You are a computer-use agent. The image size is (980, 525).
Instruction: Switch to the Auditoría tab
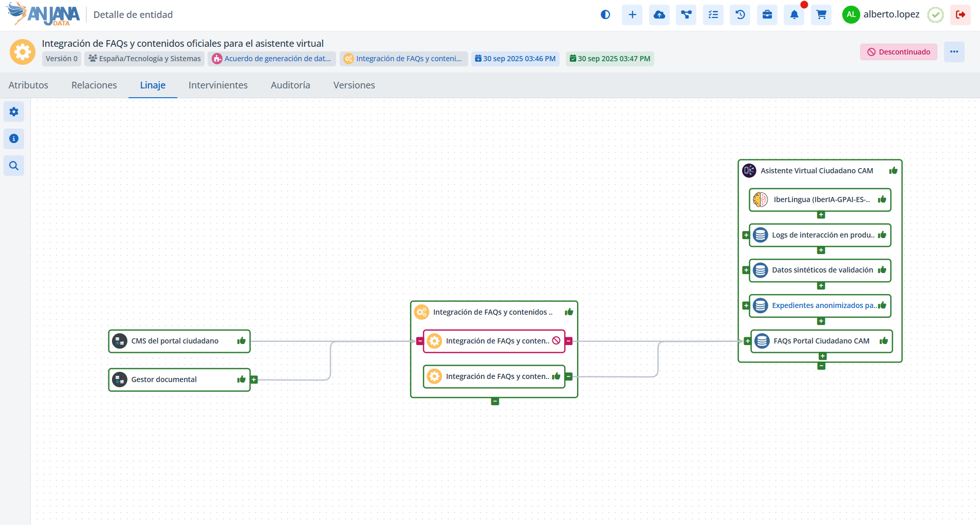coord(290,85)
